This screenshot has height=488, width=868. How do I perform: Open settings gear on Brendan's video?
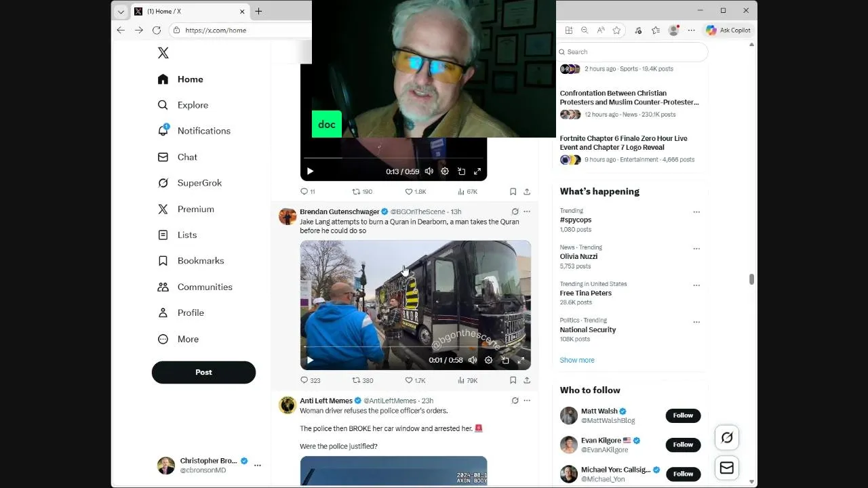[x=488, y=361]
